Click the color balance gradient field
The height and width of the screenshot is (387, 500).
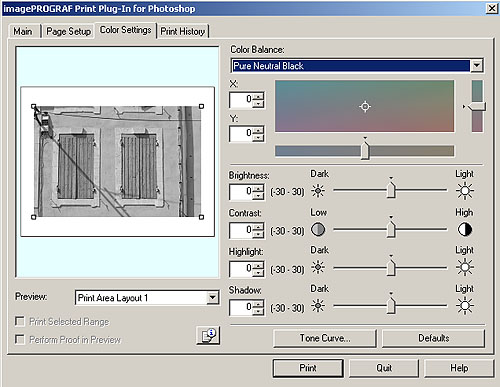pyautogui.click(x=365, y=106)
